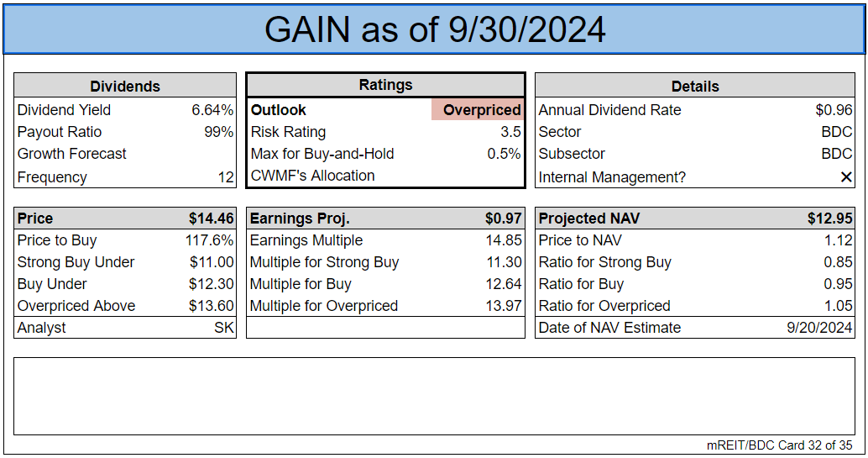Screen dimensions: 868x458
Task: Select the Dividends section header
Action: click(125, 86)
